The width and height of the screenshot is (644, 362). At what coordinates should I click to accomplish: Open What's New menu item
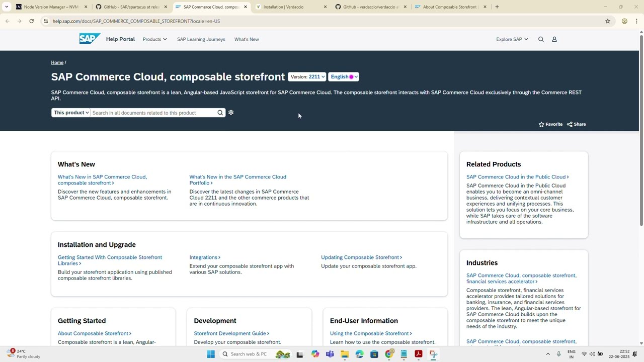tap(247, 39)
